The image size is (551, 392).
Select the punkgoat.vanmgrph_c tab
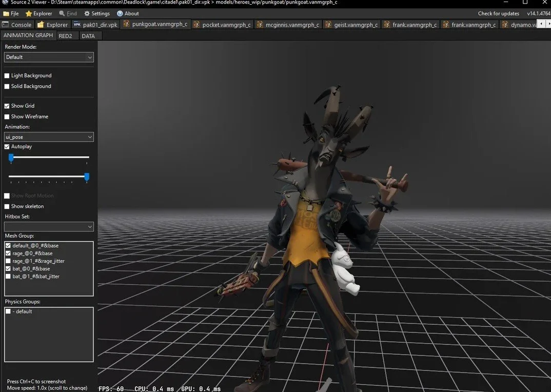(x=155, y=24)
